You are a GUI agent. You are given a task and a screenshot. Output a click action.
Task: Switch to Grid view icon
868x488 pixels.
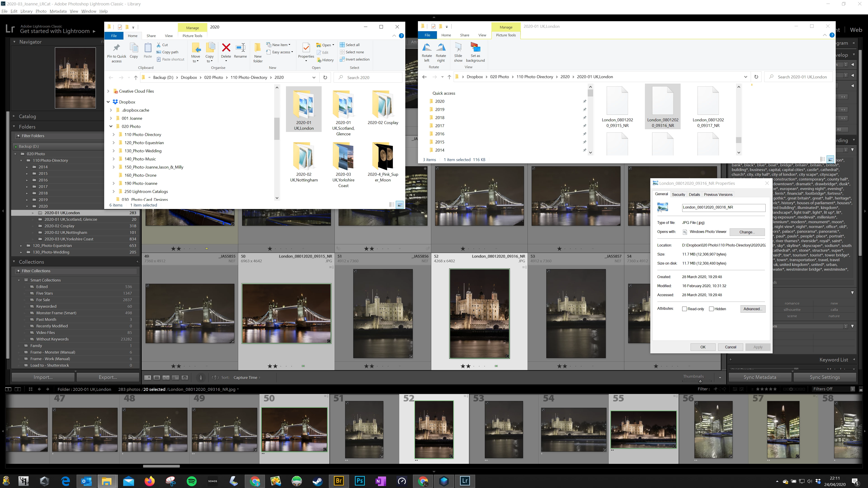point(148,378)
